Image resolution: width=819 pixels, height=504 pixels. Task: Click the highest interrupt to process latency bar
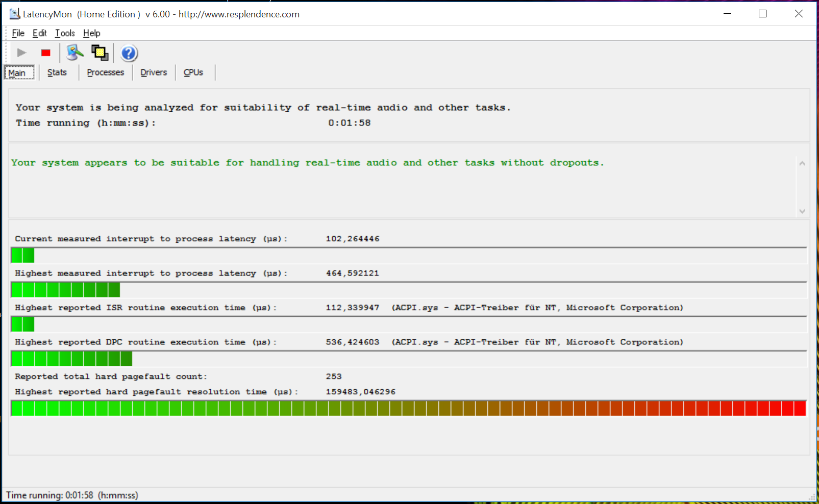409,290
